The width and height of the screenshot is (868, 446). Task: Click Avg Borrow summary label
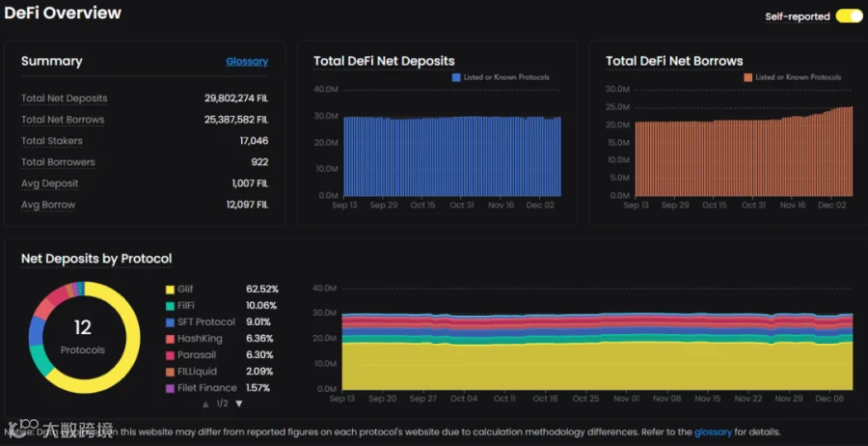click(48, 205)
